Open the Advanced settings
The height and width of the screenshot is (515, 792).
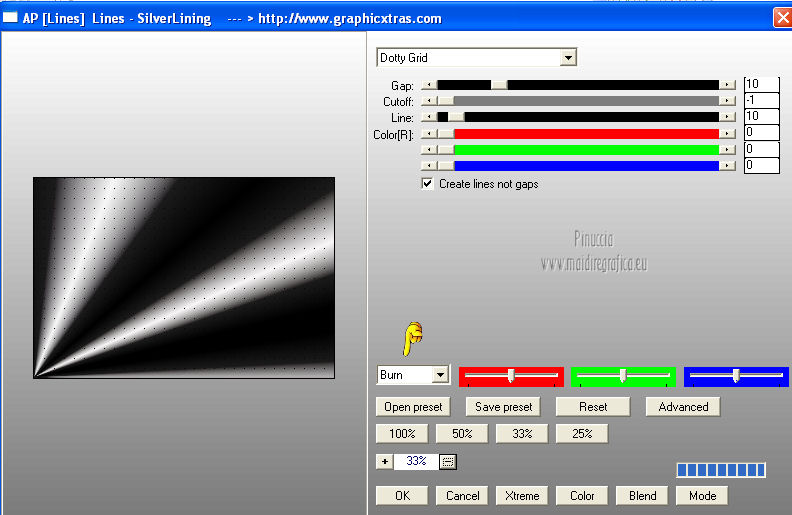coord(683,407)
